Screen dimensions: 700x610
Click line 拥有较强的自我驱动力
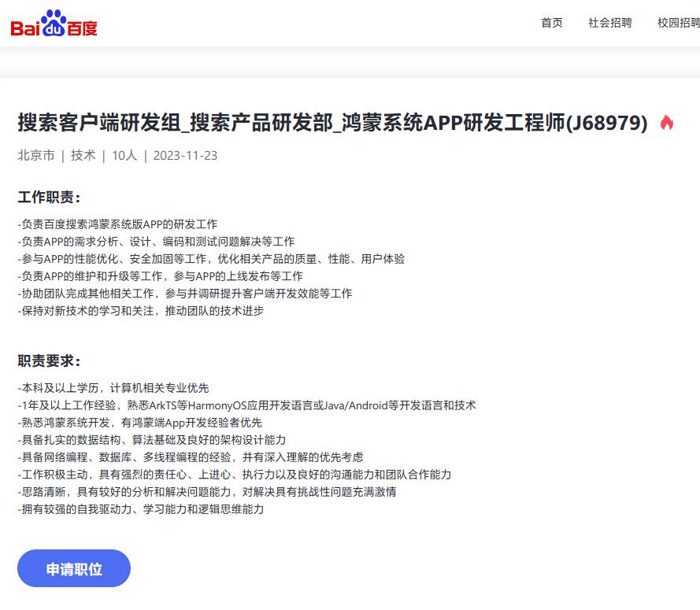(141, 509)
